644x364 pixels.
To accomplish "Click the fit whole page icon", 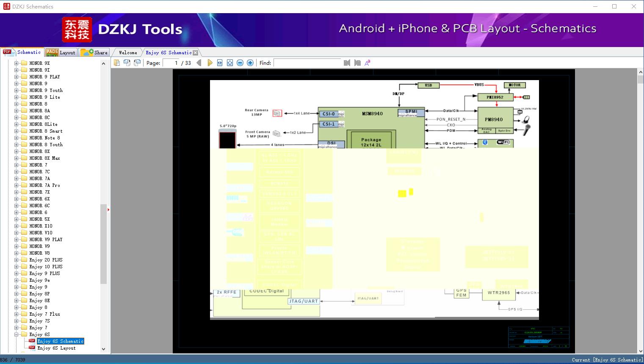I will click(x=230, y=63).
